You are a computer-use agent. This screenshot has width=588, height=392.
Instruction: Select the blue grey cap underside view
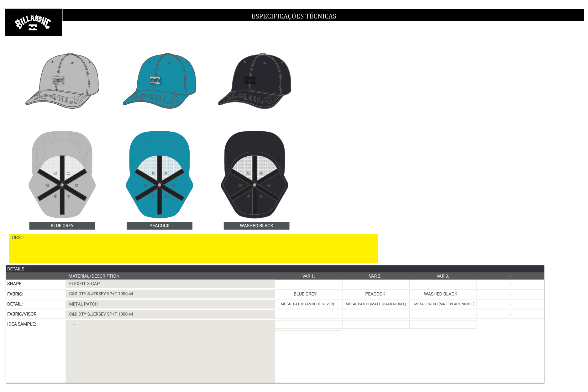(62, 175)
